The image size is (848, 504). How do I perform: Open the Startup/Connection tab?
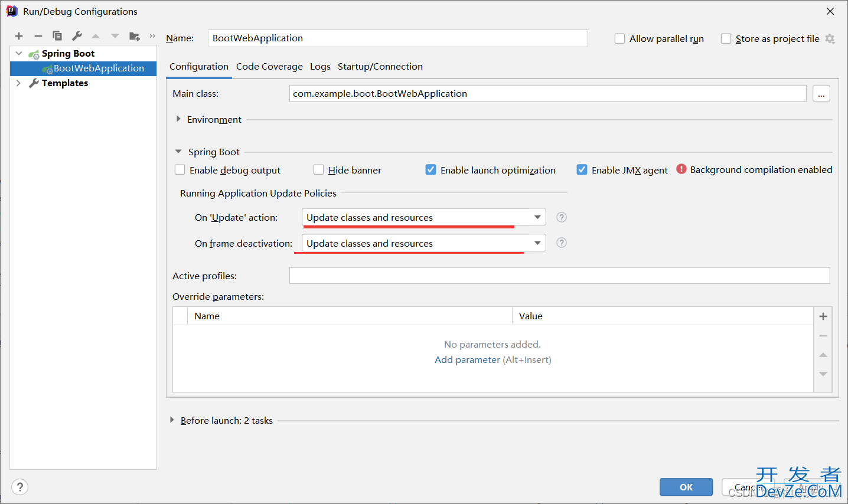point(380,67)
